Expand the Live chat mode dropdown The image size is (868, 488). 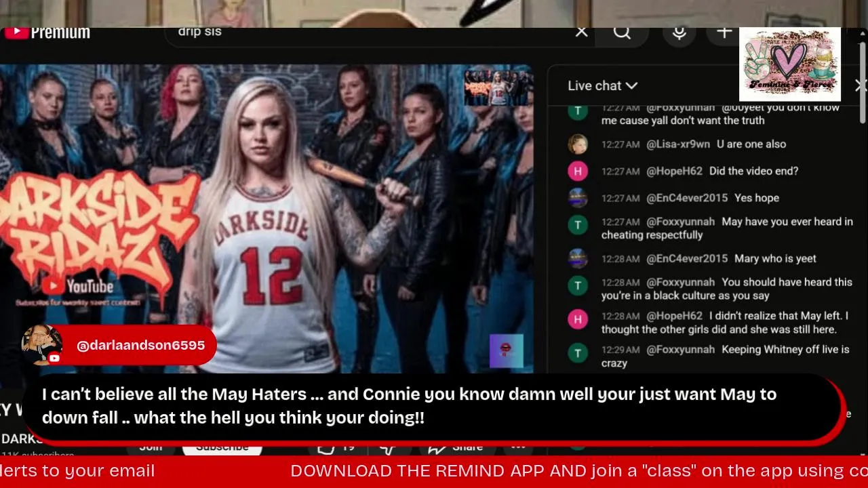point(602,85)
